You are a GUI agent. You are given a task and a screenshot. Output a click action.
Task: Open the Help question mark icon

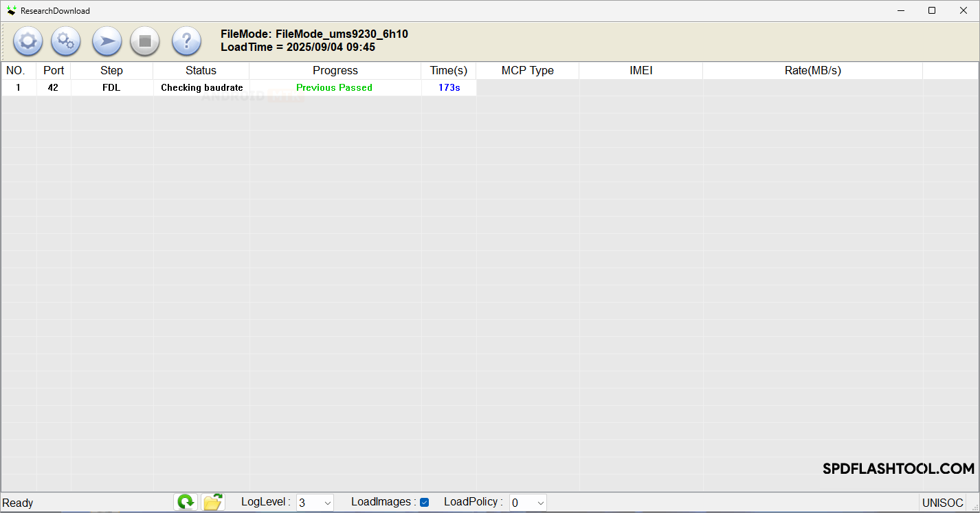pos(186,41)
